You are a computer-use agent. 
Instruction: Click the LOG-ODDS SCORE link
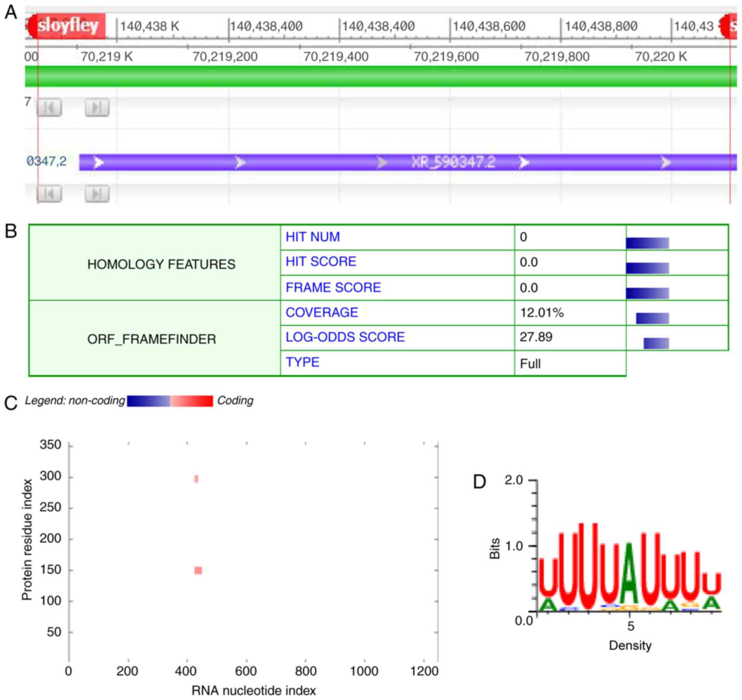point(345,337)
